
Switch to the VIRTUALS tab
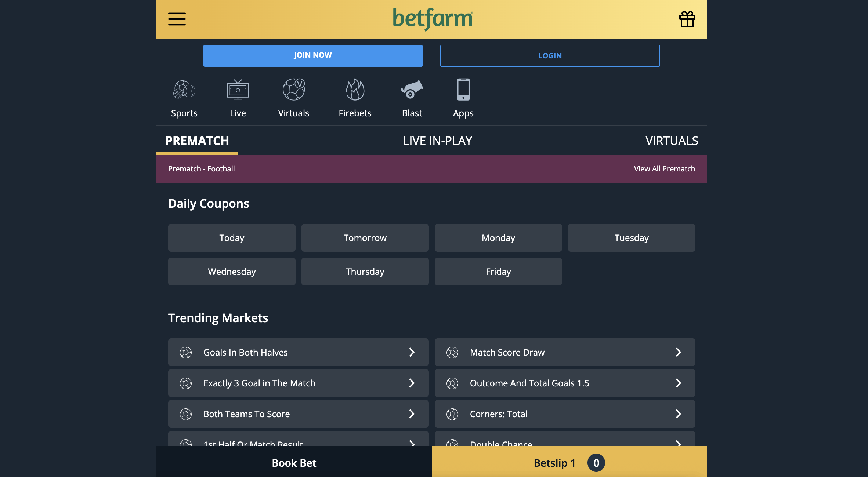point(672,141)
